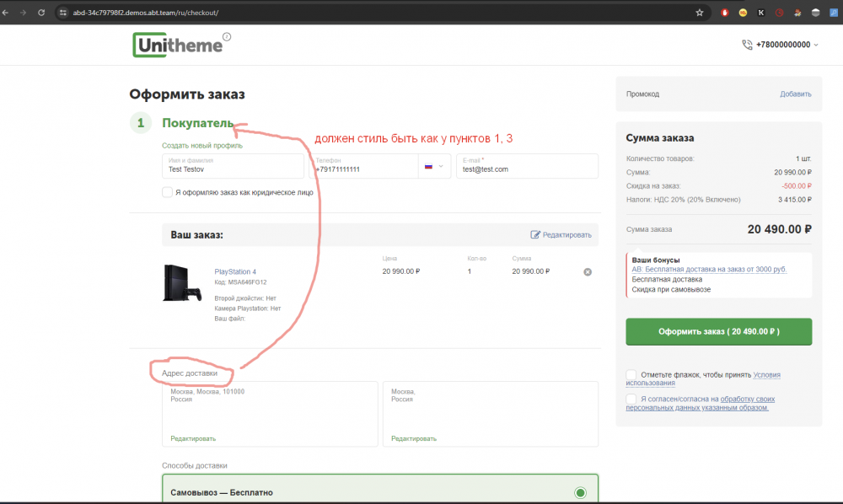Click the Unitheme logo
843x504 pixels.
point(177,44)
